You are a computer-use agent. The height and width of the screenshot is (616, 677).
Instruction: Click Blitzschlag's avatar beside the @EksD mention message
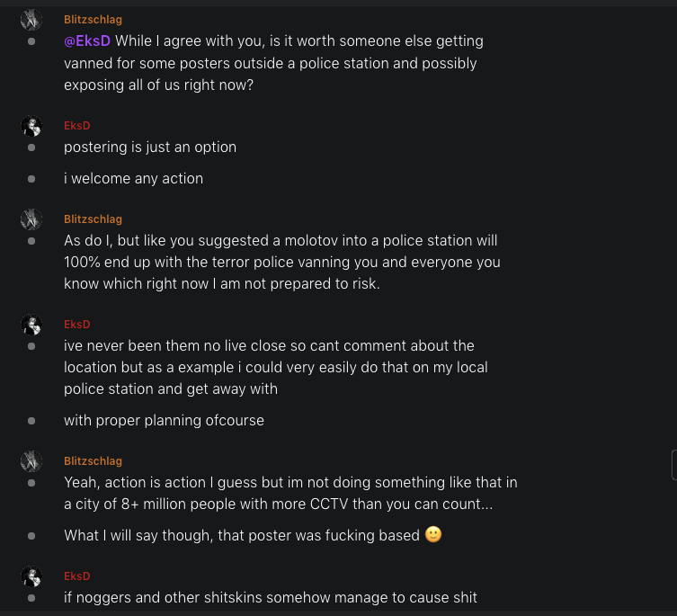(x=31, y=20)
